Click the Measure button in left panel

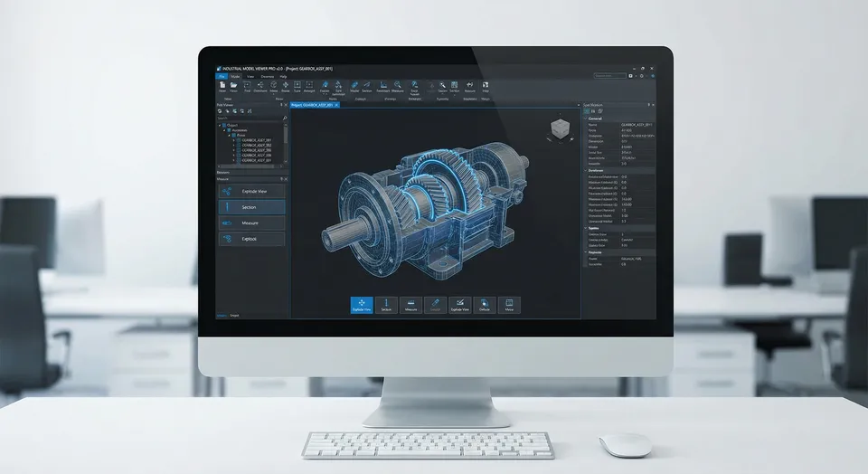[252, 223]
